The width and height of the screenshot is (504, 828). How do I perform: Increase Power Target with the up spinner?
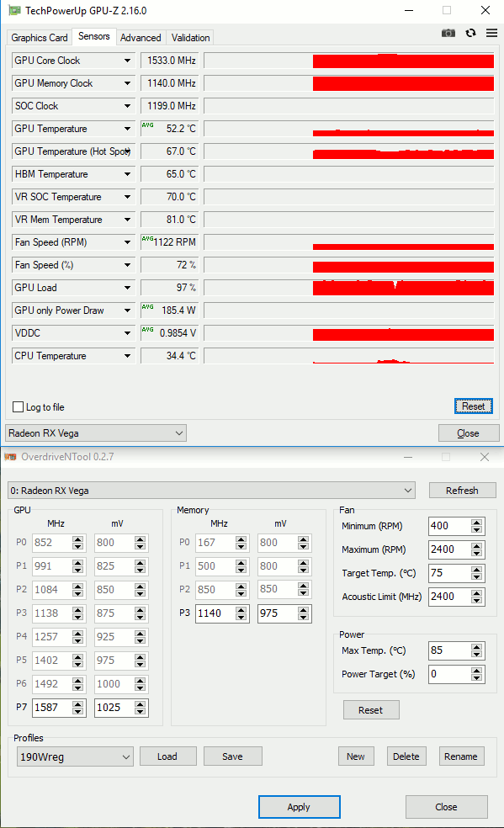(x=476, y=671)
